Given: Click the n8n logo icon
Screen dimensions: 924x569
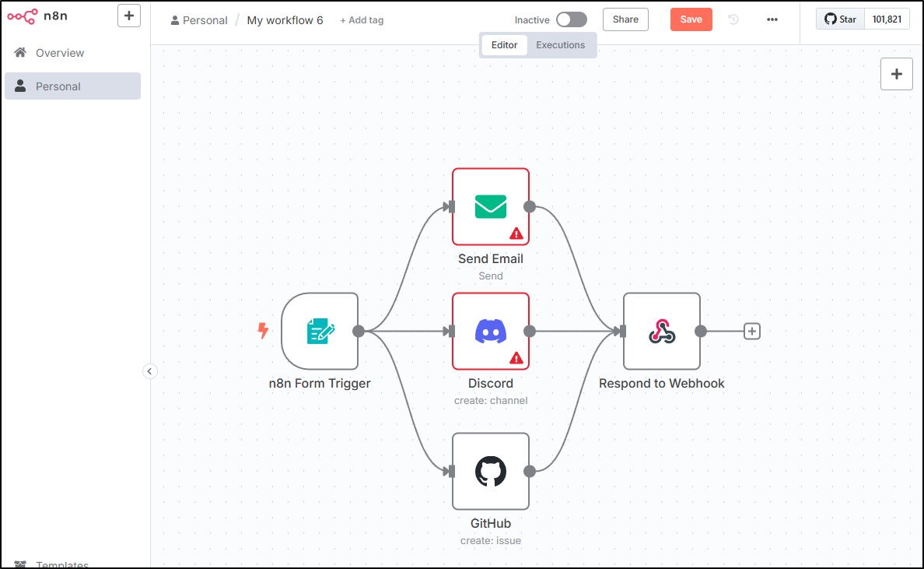Looking at the screenshot, I should [x=23, y=16].
